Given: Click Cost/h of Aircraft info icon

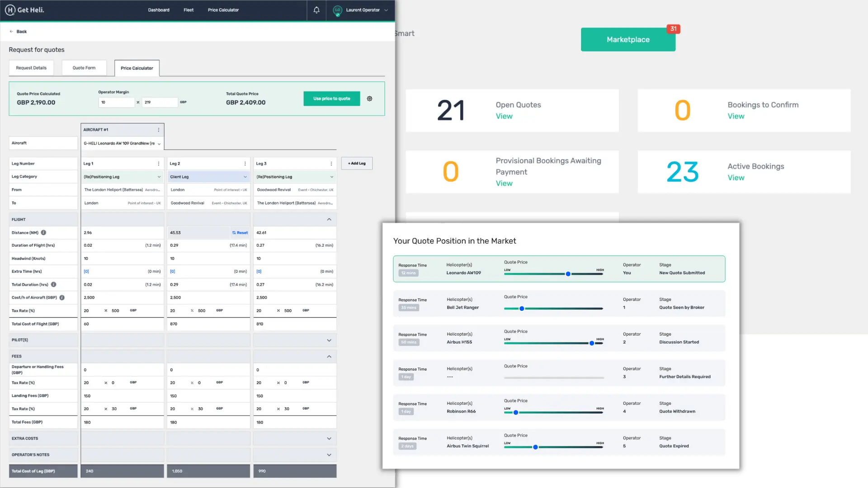Looking at the screenshot, I should pos(62,298).
